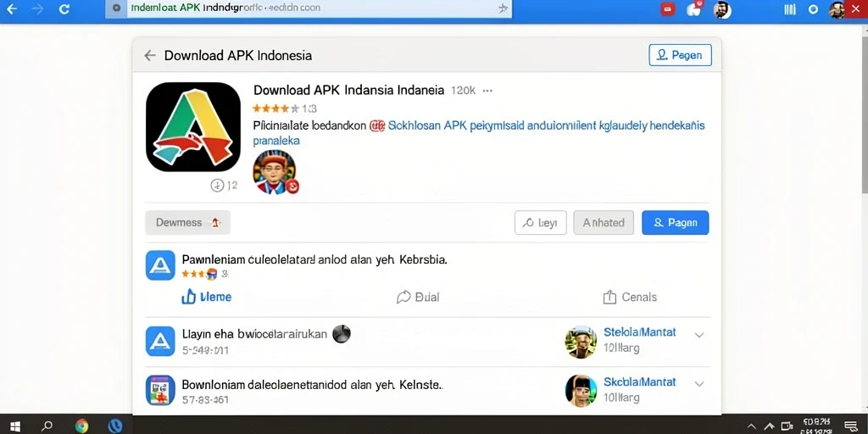Viewport: 868px width, 434px height.
Task: Click the star rating under the app title
Action: tap(275, 108)
